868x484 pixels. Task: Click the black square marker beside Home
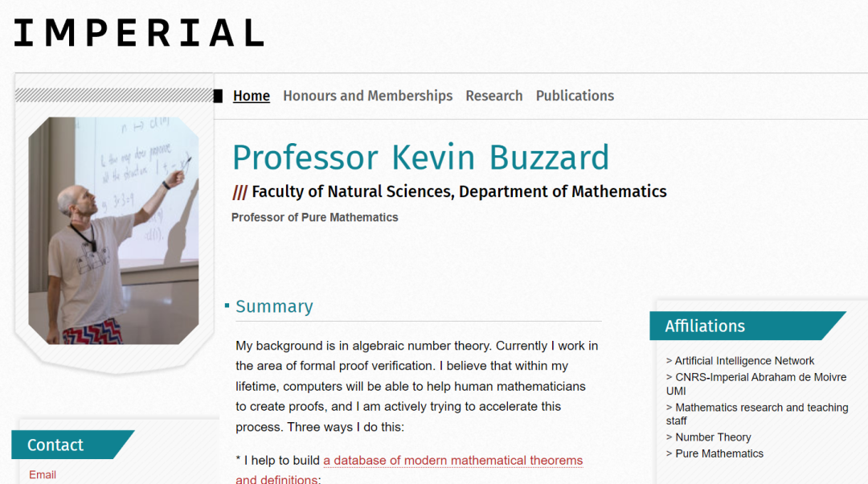coord(218,96)
